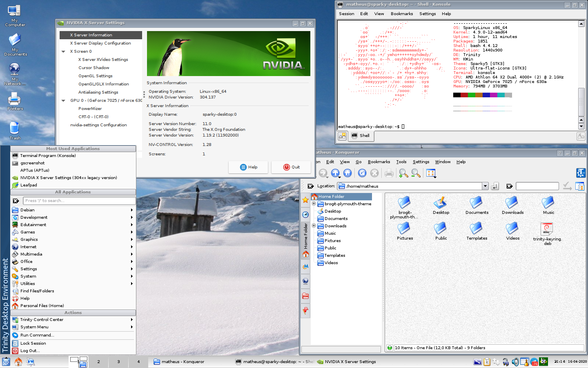This screenshot has height=368, width=588.
Task: Click the Zoom Out magnifier icon
Action: 416,173
